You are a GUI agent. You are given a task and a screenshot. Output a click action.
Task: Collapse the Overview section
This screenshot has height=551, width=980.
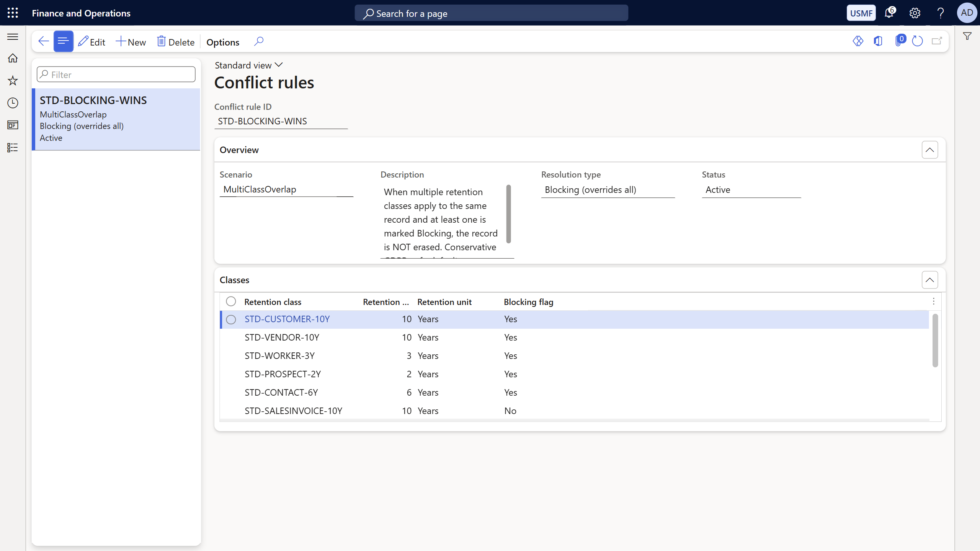pos(929,150)
